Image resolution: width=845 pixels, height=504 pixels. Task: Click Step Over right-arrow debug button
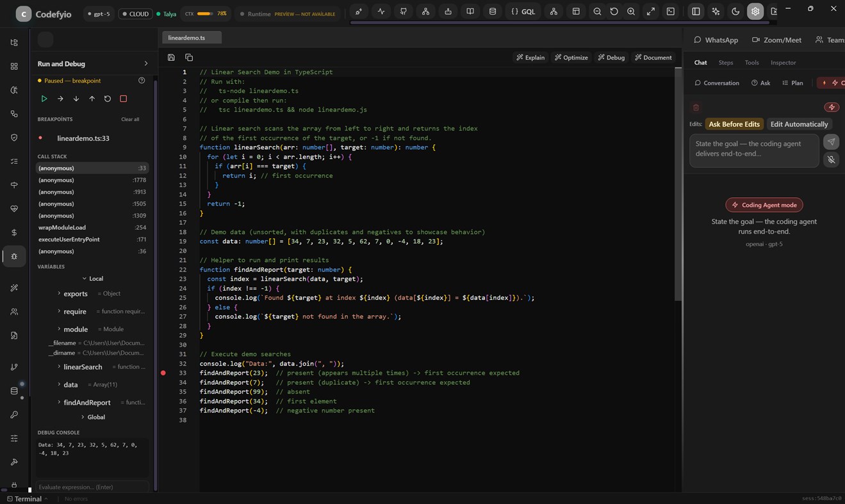tap(60, 99)
